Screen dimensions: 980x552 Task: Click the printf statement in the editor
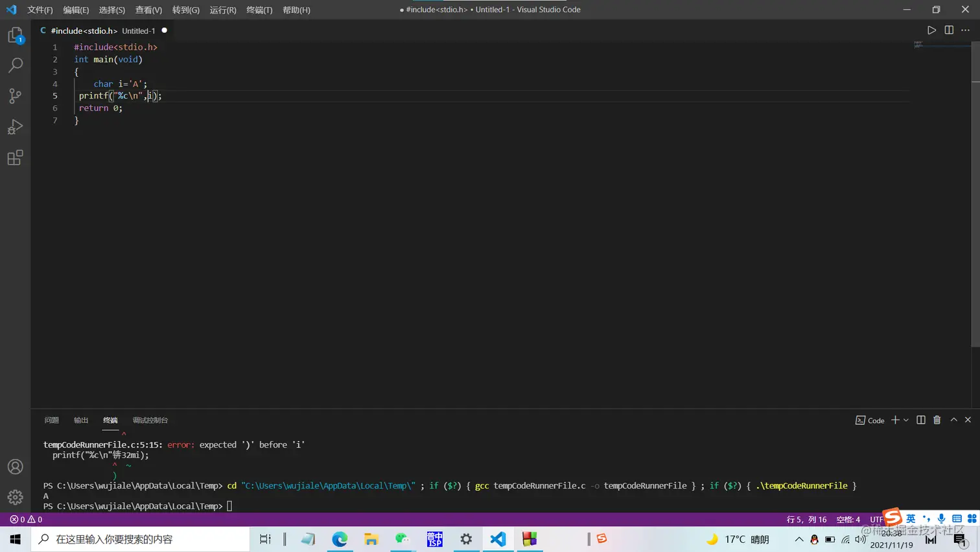coord(121,96)
